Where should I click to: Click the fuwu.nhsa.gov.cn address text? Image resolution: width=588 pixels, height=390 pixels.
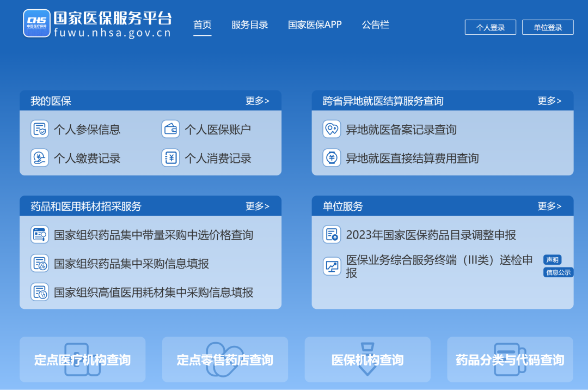click(113, 33)
